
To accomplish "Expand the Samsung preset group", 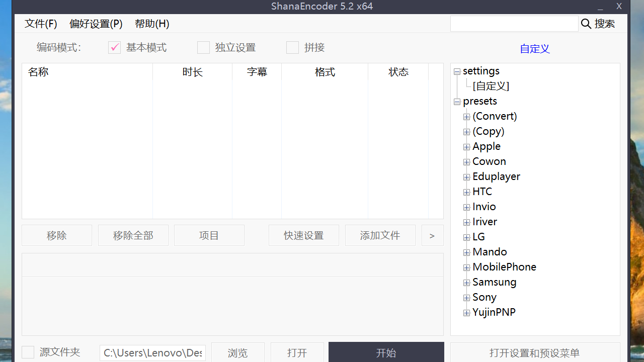I will pos(466,282).
